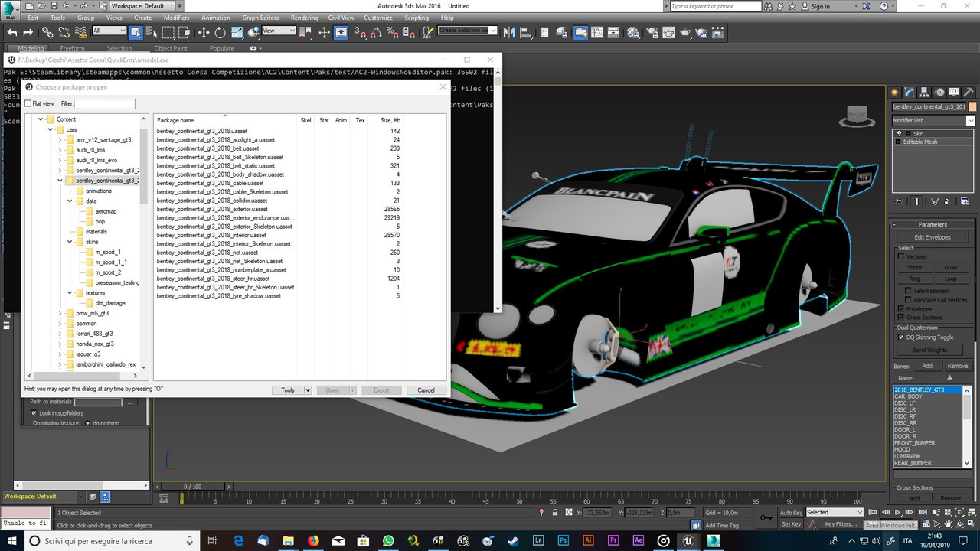This screenshot has width=980, height=551.
Task: Open the Material Editor
Action: [x=632, y=32]
